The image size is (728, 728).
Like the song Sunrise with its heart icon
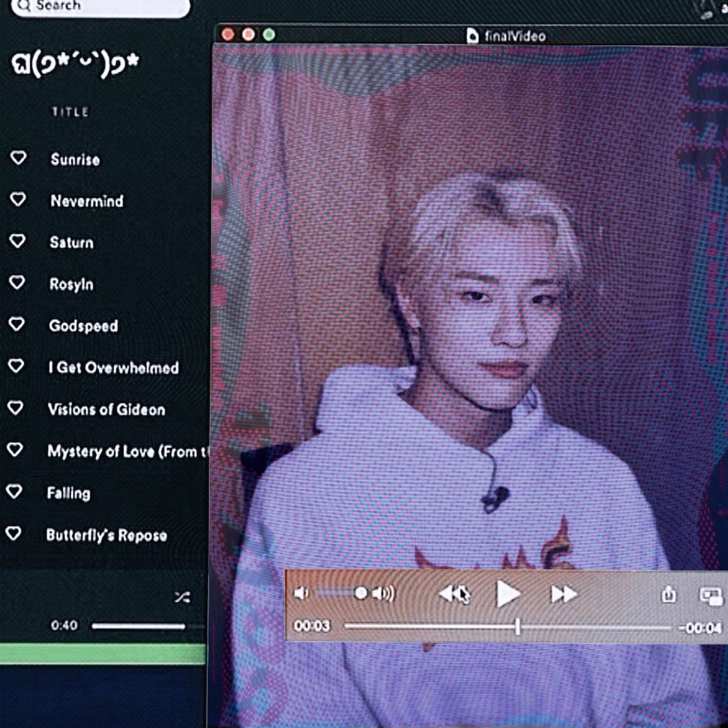click(x=18, y=158)
